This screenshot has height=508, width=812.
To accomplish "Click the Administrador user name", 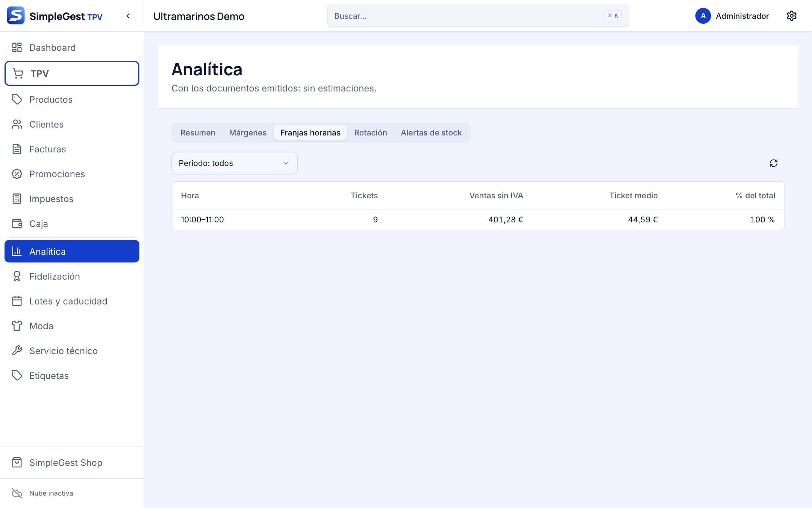I will pyautogui.click(x=742, y=16).
